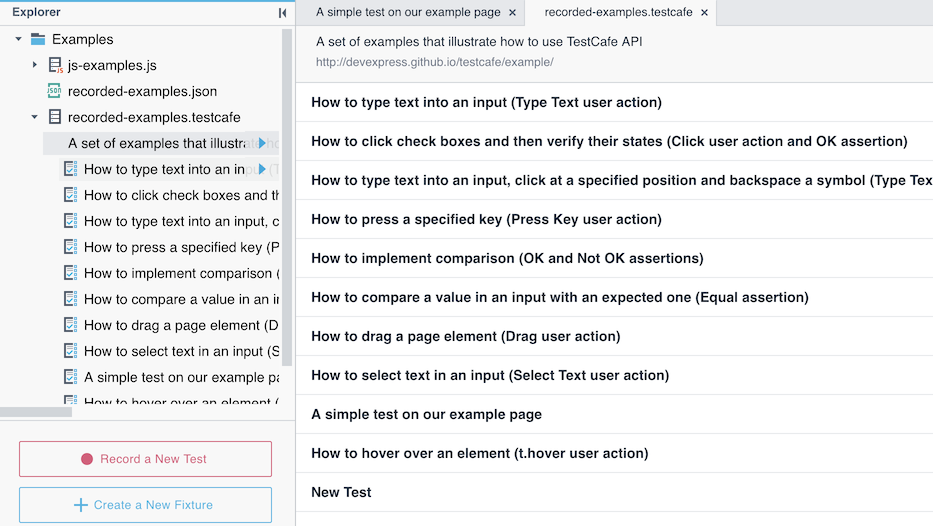
Task: Click Create a New Fixture button
Action: pyautogui.click(x=145, y=505)
